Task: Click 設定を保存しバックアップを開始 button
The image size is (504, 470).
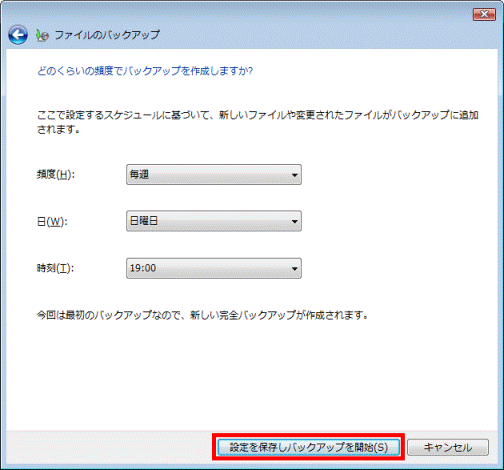Action: coord(308,447)
